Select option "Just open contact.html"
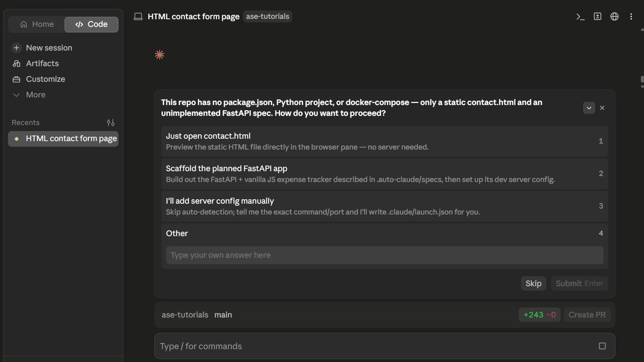The width and height of the screenshot is (644, 362). [384, 141]
